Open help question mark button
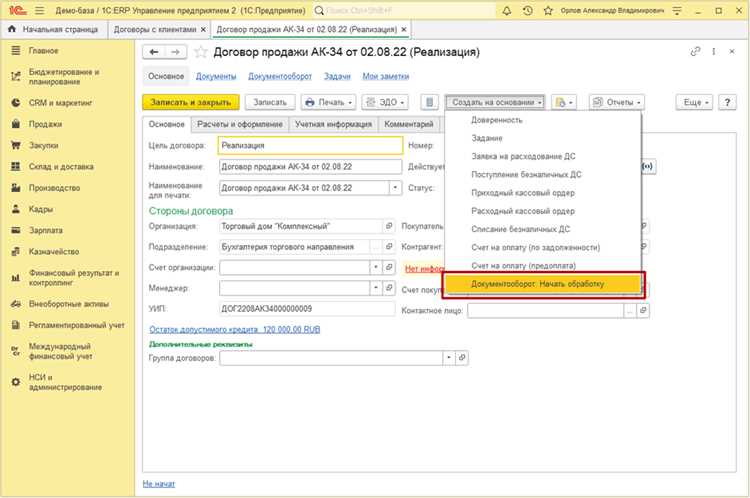Viewport: 750px width, 498px height. (727, 102)
